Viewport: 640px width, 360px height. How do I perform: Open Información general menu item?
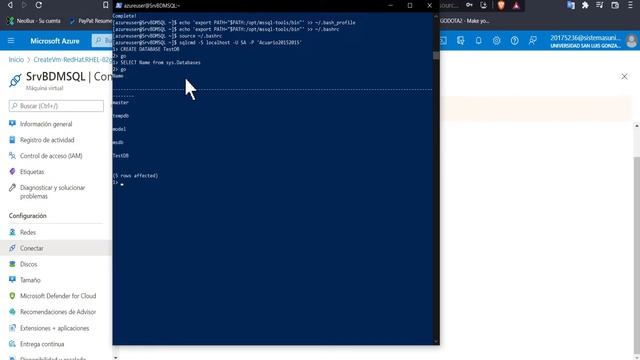(x=46, y=124)
